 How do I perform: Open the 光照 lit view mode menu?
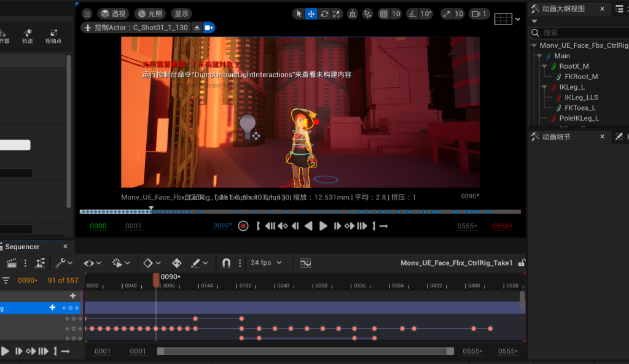[151, 14]
